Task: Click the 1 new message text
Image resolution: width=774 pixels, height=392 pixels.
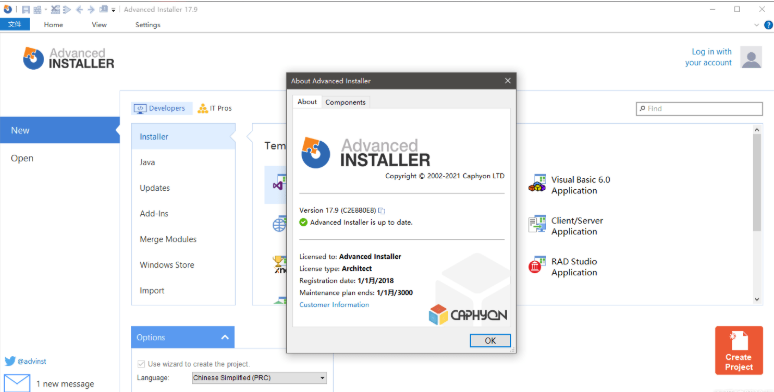Action: tap(65, 384)
